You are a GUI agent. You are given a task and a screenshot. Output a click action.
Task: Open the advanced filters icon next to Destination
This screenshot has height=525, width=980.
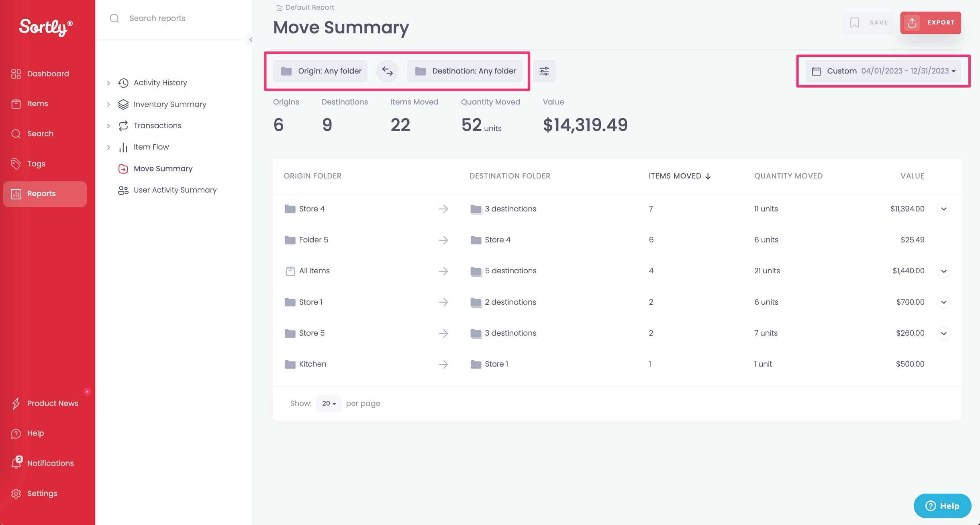(x=544, y=71)
